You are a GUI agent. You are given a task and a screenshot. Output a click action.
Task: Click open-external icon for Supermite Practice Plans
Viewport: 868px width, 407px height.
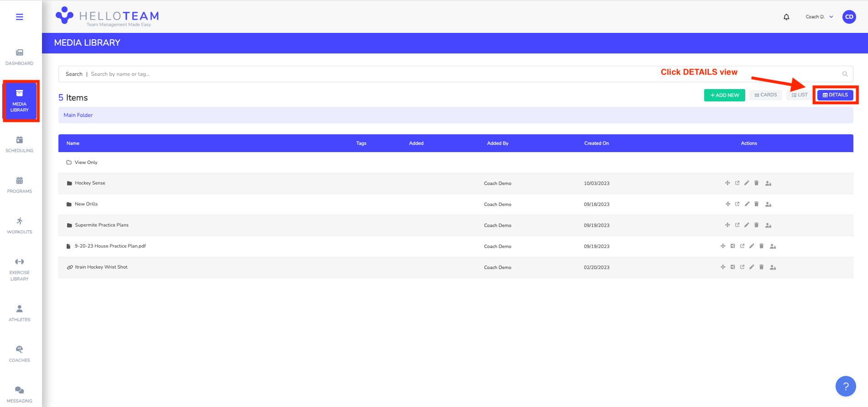tap(737, 225)
